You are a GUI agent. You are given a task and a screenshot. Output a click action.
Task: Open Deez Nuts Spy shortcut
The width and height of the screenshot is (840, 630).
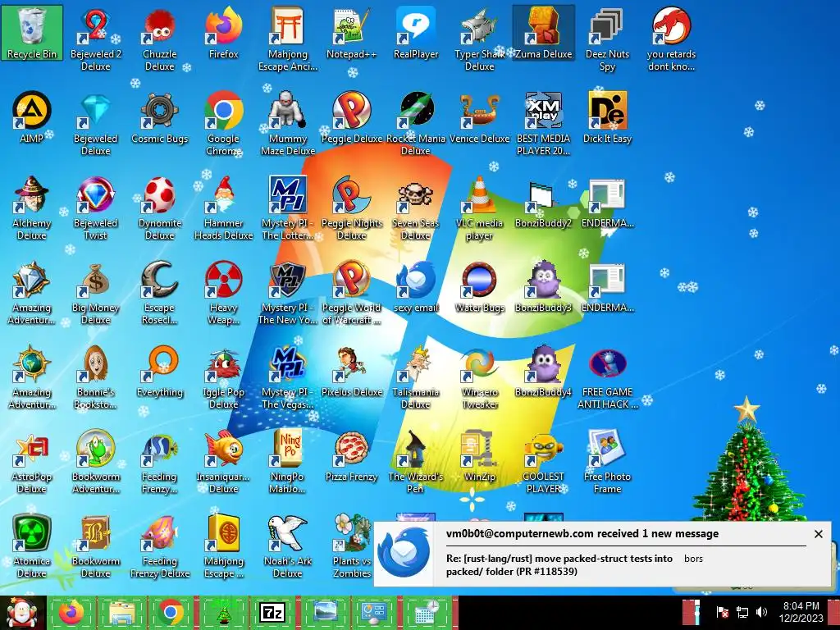(607, 40)
